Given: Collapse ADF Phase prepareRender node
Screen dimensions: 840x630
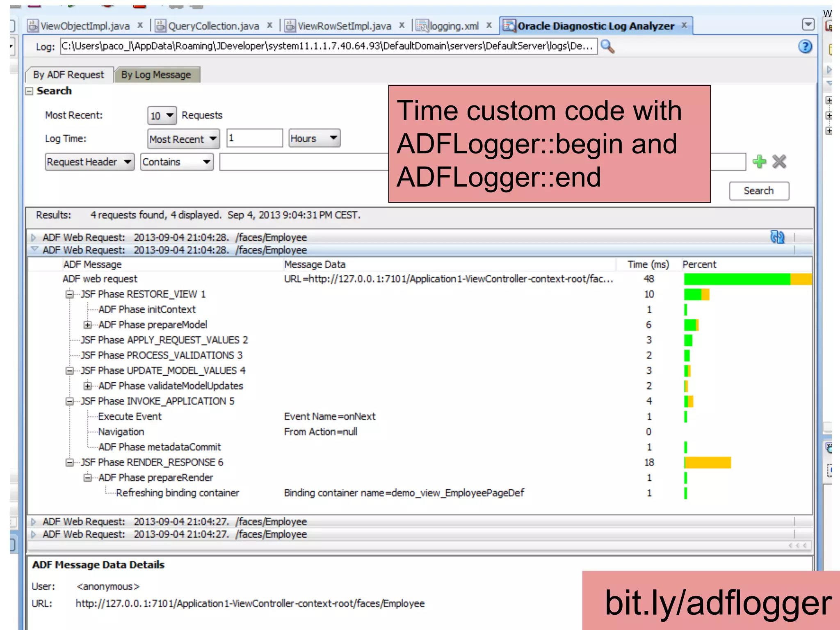Looking at the screenshot, I should coord(87,478).
